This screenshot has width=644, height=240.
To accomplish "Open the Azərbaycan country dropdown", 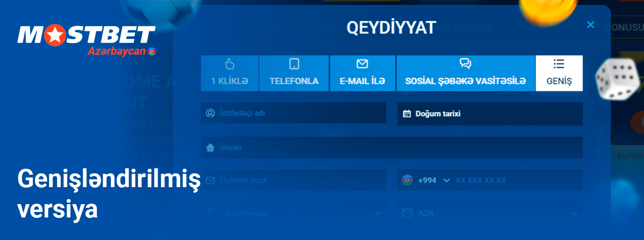I will point(293,213).
